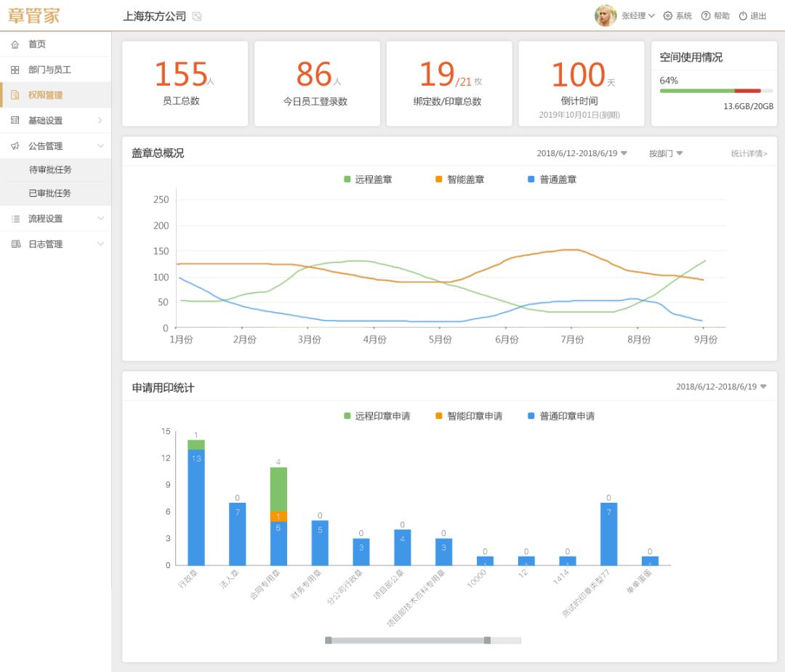Open 系统 settings via the gear icon
The height and width of the screenshot is (672, 785).
pyautogui.click(x=668, y=16)
